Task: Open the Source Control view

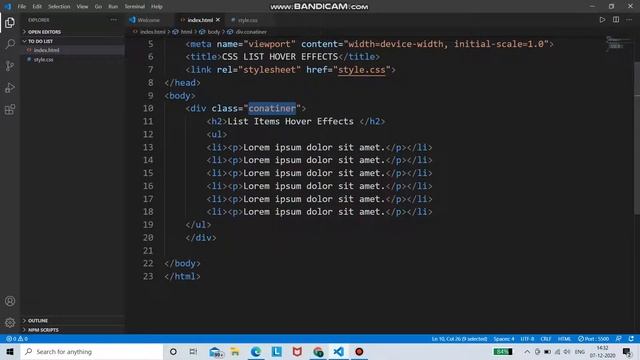Action: click(10, 66)
